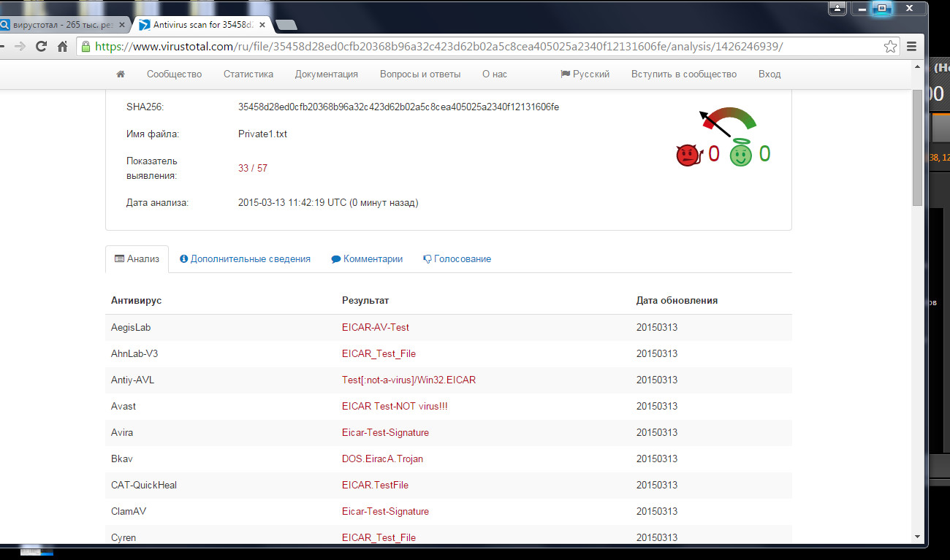Click the VirusTotal home icon in navbar

121,74
